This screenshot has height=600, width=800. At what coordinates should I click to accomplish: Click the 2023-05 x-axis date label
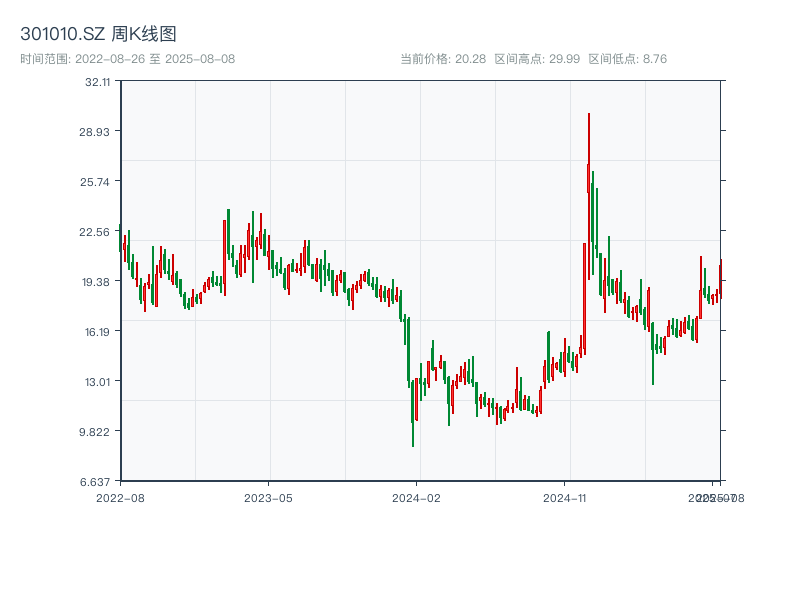tap(268, 497)
